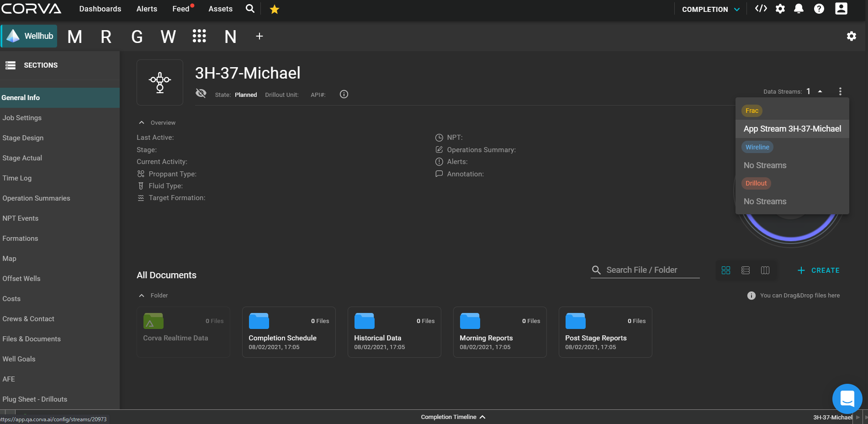The image size is (868, 424).
Task: Click the yellow favorites star icon
Action: point(274,9)
